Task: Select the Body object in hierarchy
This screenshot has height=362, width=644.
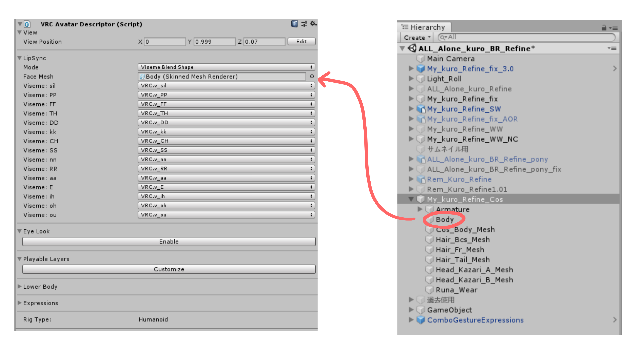Action: (444, 219)
